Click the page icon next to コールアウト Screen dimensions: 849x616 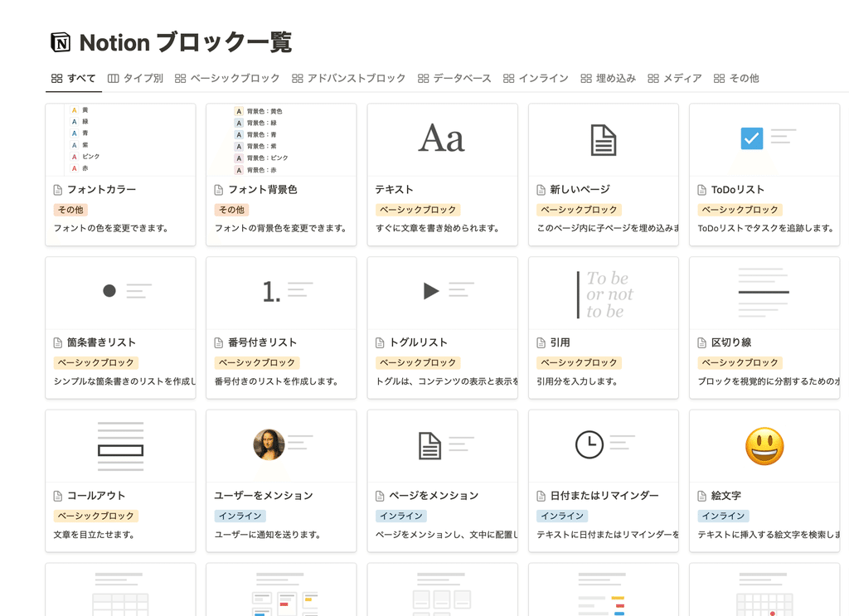(58, 496)
